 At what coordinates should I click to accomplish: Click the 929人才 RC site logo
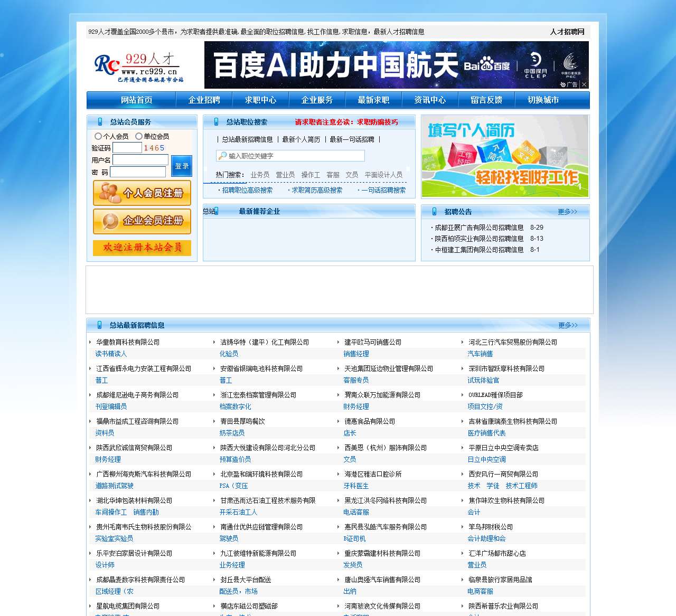click(x=139, y=68)
